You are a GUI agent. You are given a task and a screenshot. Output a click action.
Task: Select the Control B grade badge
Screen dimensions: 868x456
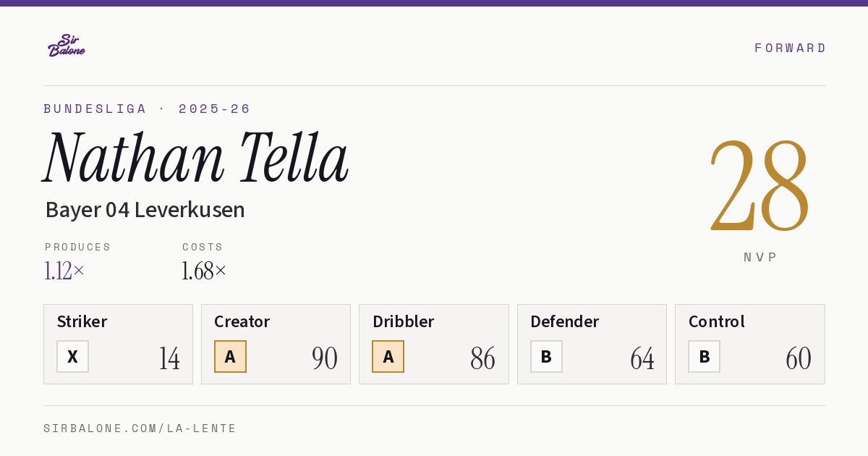click(704, 356)
